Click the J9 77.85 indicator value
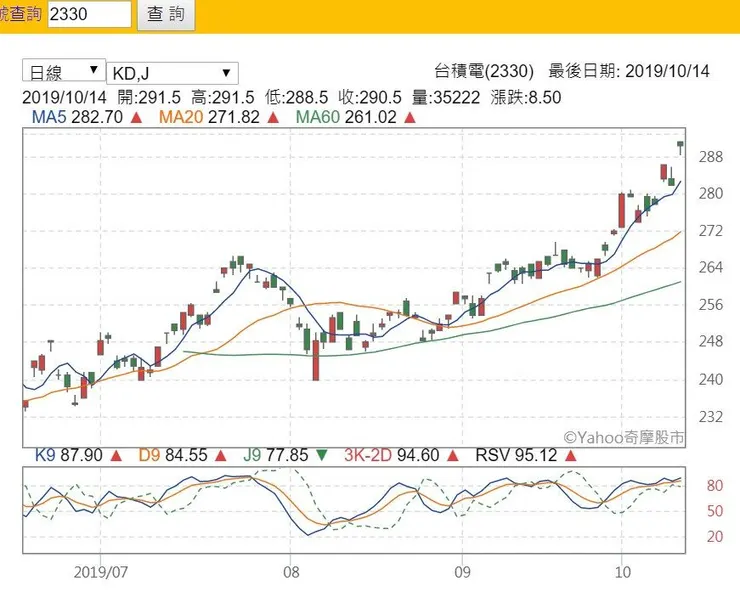The height and width of the screenshot is (596, 740). (x=276, y=455)
